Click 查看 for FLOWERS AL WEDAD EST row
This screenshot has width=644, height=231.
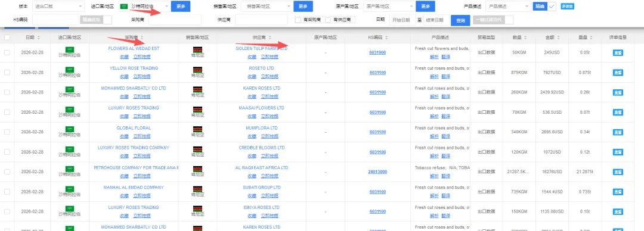coord(618,52)
